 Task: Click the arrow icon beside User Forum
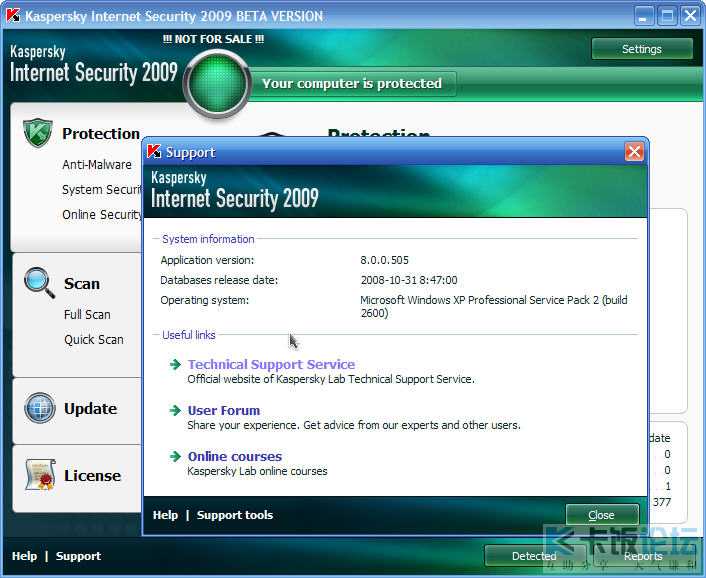[x=175, y=410]
